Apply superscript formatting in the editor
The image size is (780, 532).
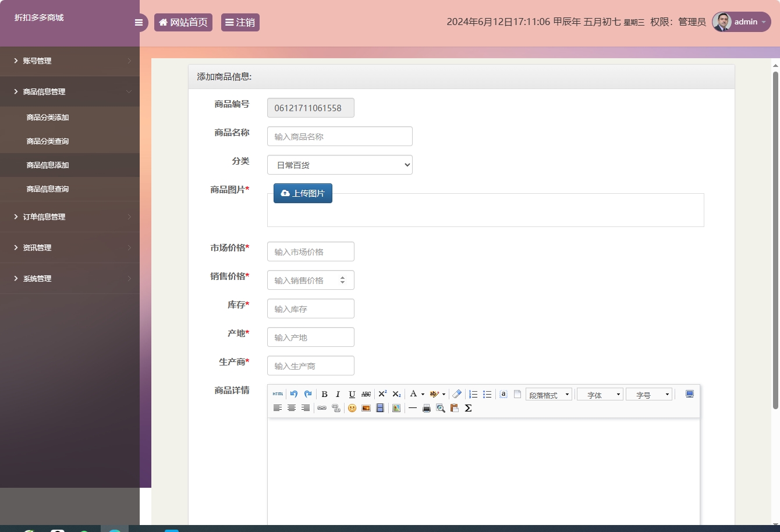(x=382, y=394)
